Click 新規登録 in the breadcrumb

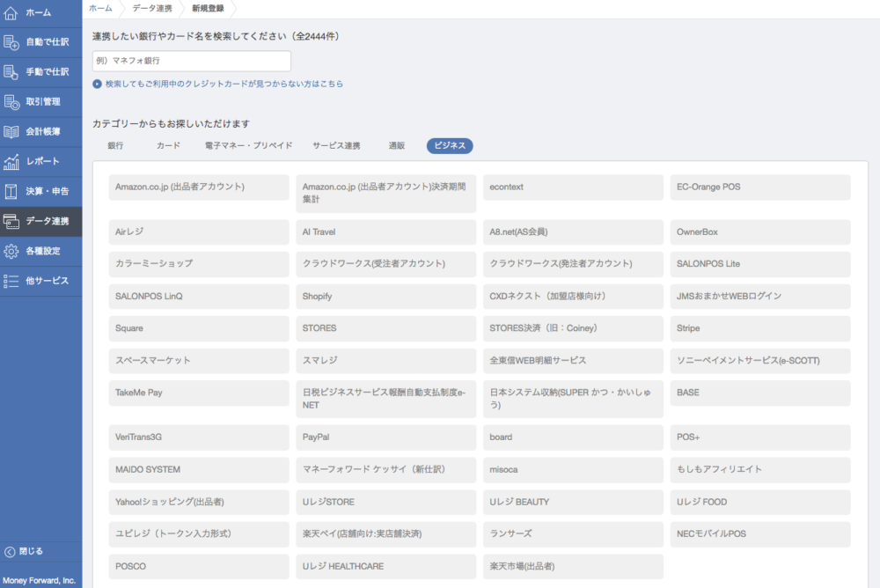(208, 9)
